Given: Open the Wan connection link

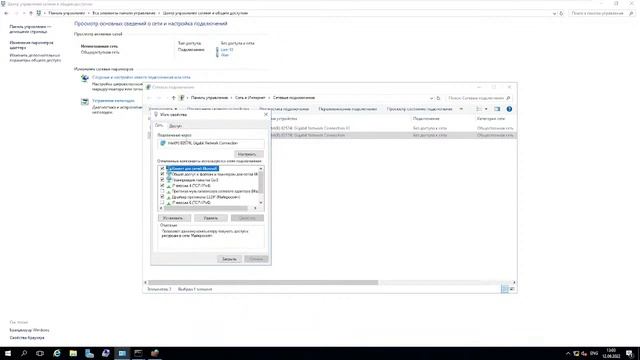Looking at the screenshot, I should (x=224, y=55).
